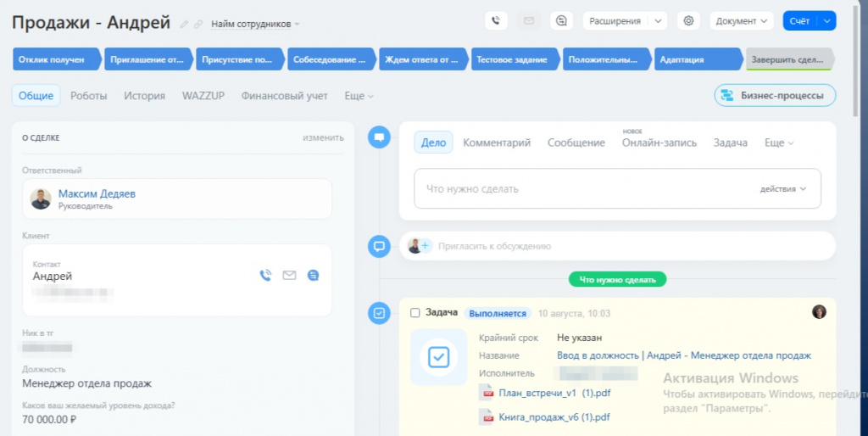This screenshot has height=436, width=868.
Task: Click the Что нужно сделать input field
Action: [x=617, y=189]
